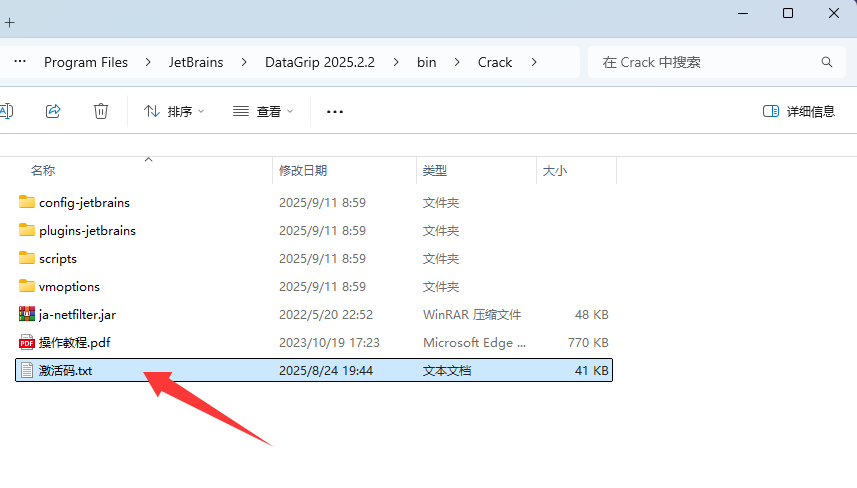Sort by name column header (名称)
Viewport: 857px width, 488px height.
pyautogui.click(x=43, y=170)
